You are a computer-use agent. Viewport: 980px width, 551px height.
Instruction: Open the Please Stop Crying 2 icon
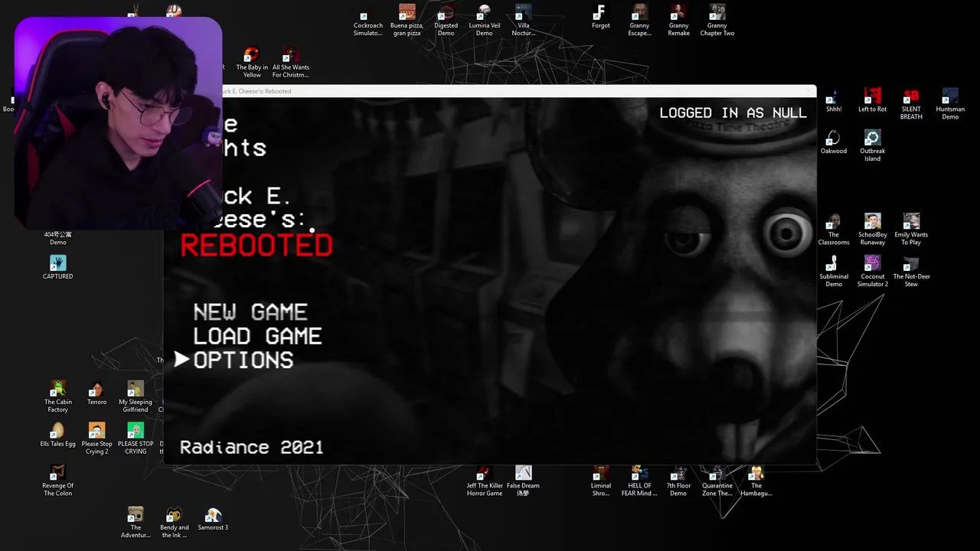pos(96,439)
